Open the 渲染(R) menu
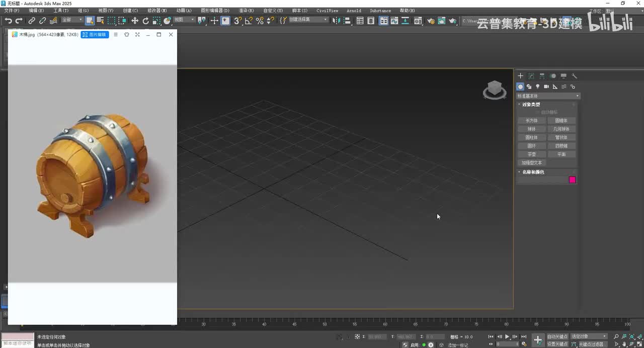The image size is (644, 348). (x=246, y=11)
